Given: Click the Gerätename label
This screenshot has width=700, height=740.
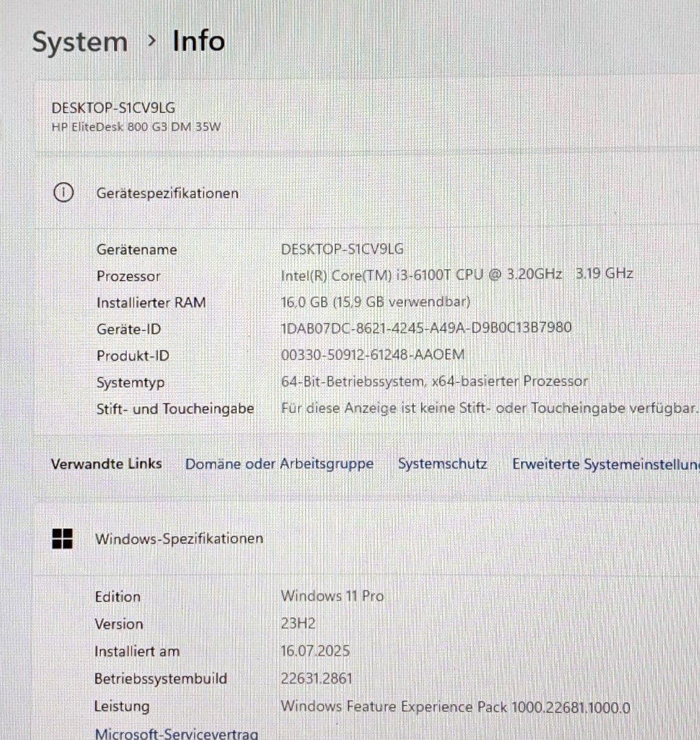Looking at the screenshot, I should (137, 249).
